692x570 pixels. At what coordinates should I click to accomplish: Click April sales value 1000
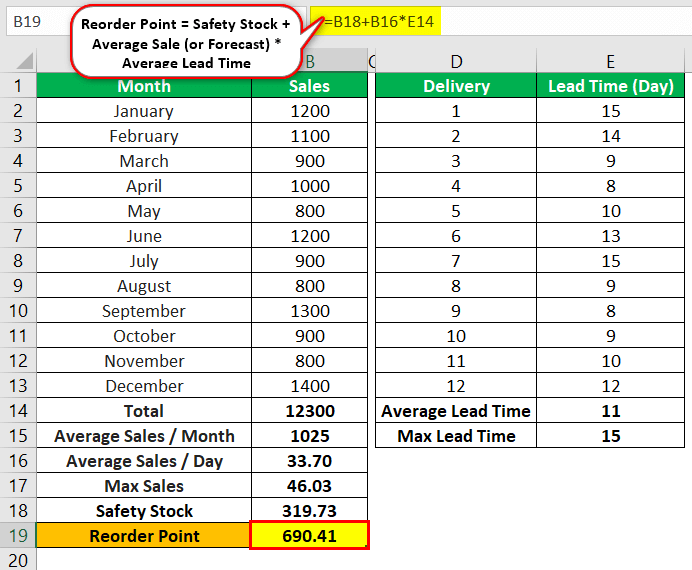(309, 186)
